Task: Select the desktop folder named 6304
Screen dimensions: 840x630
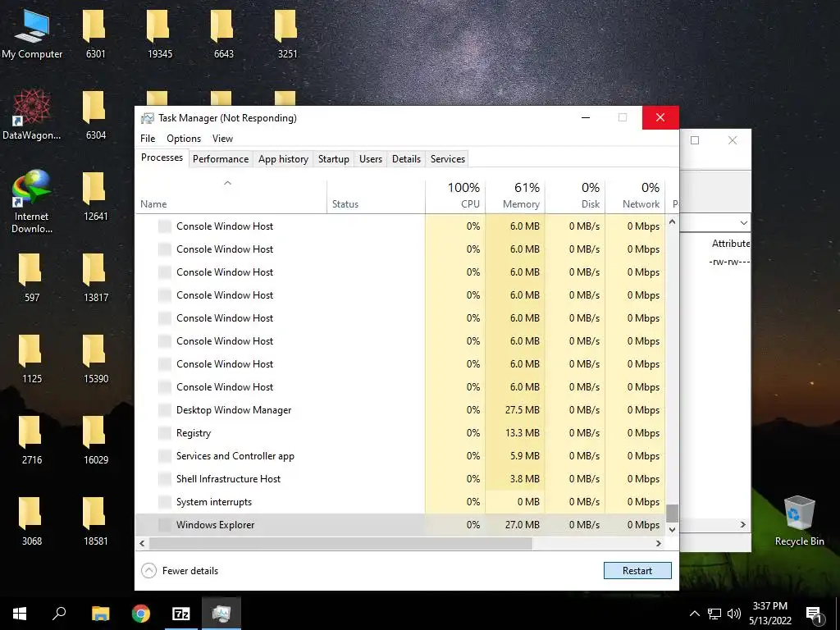Action: pos(95,115)
